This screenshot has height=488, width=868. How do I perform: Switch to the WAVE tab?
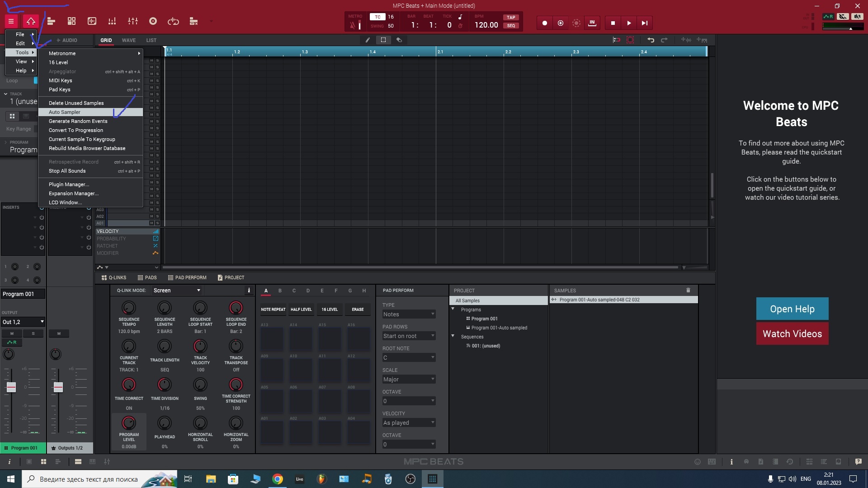128,40
